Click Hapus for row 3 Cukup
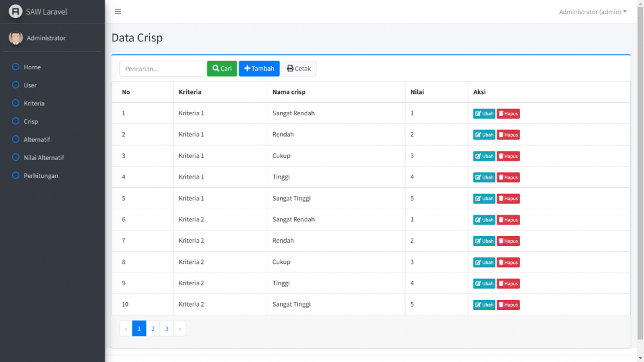The width and height of the screenshot is (644, 362). pyautogui.click(x=508, y=156)
